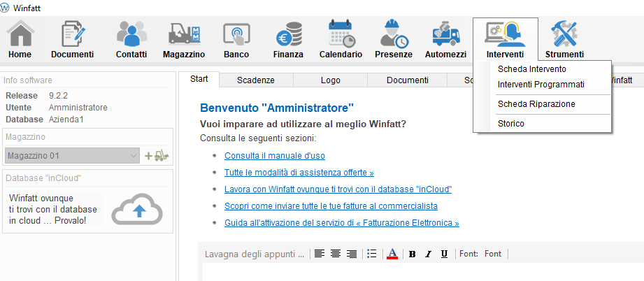Click the Release 9.2.2 value
Screen dimensions: 644x281
click(58, 96)
